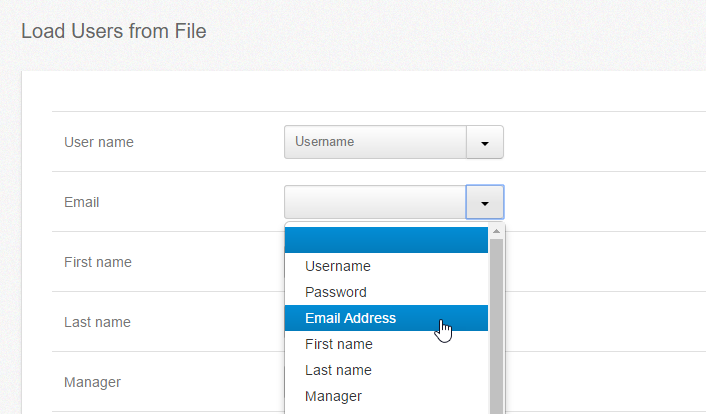Screen dimensions: 706x414
Task: Collapse the Email dropdown arrow button
Action: click(484, 202)
